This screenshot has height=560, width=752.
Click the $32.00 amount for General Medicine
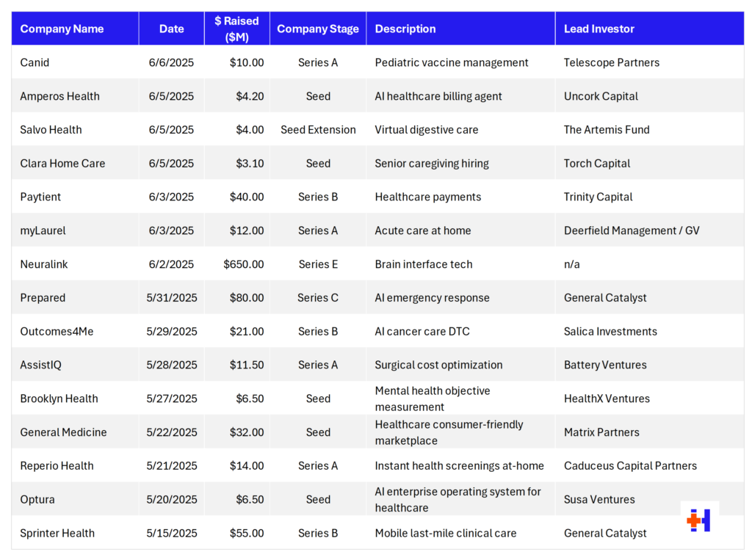[247, 432]
